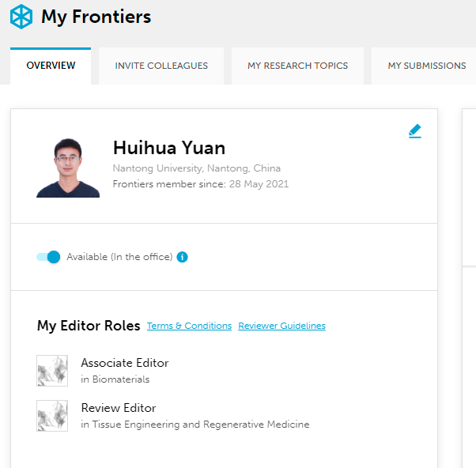The width and height of the screenshot is (476, 468).
Task: Open the Reviewer Guidelines link
Action: (281, 326)
